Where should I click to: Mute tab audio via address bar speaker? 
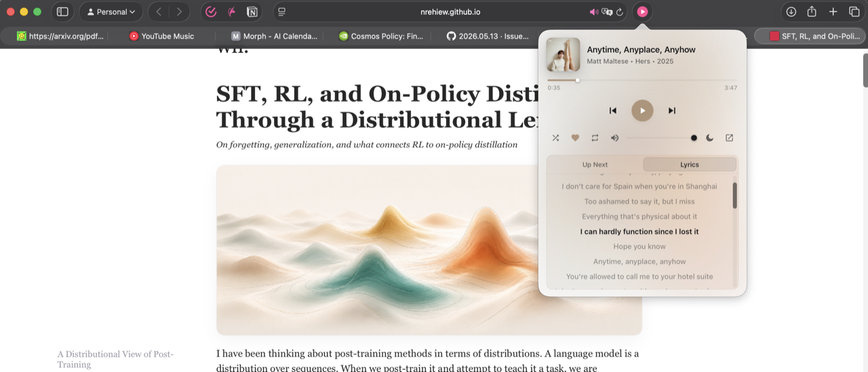(593, 12)
